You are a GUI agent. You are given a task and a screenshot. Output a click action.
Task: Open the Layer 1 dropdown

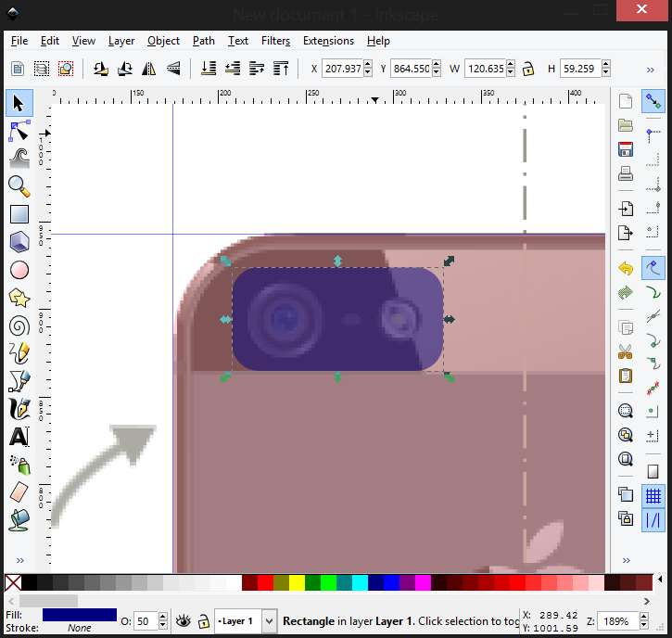click(269, 621)
